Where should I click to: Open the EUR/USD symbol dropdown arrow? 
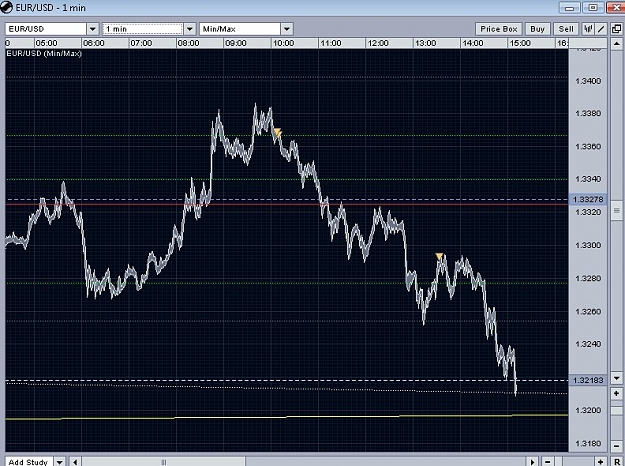click(x=92, y=29)
